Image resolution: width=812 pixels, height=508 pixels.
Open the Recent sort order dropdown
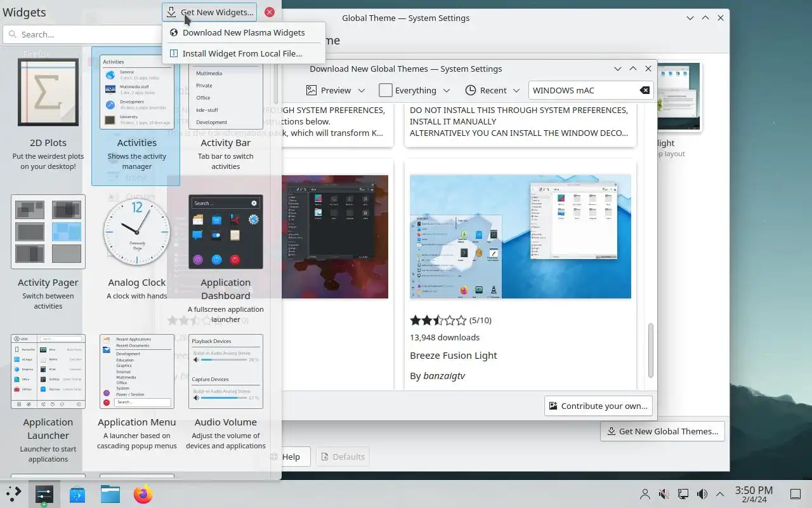coord(492,90)
